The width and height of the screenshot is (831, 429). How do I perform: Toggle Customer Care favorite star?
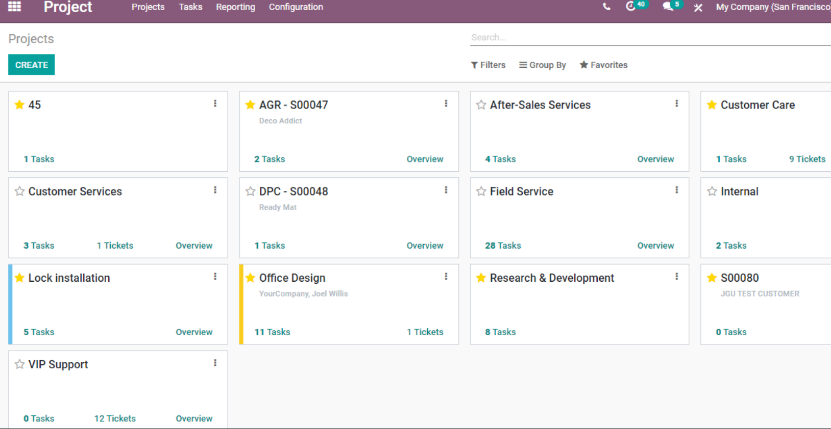tap(712, 105)
